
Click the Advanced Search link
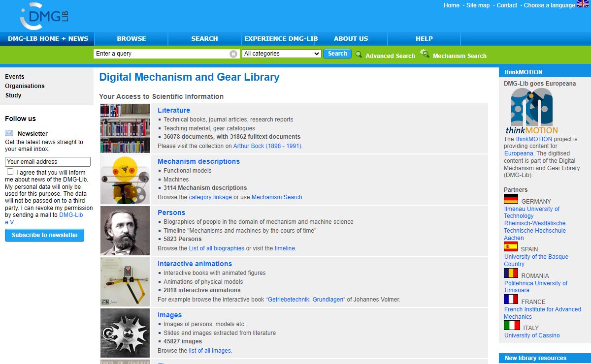390,56
